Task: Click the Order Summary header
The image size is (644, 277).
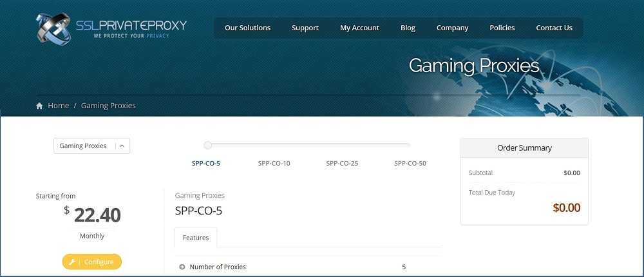Action: [524, 148]
